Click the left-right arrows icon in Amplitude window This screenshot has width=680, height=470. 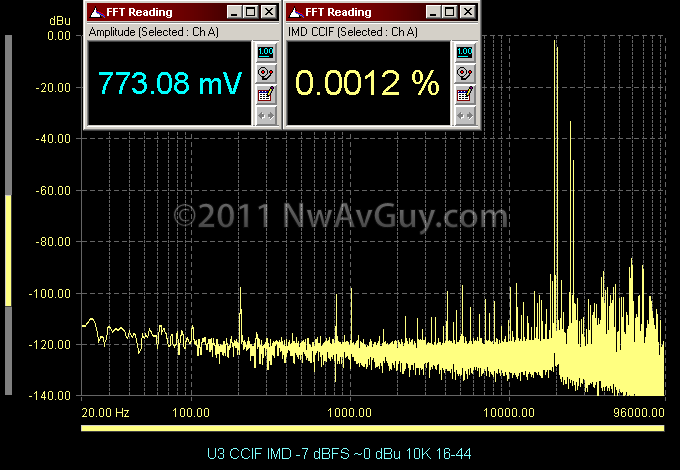point(266,116)
